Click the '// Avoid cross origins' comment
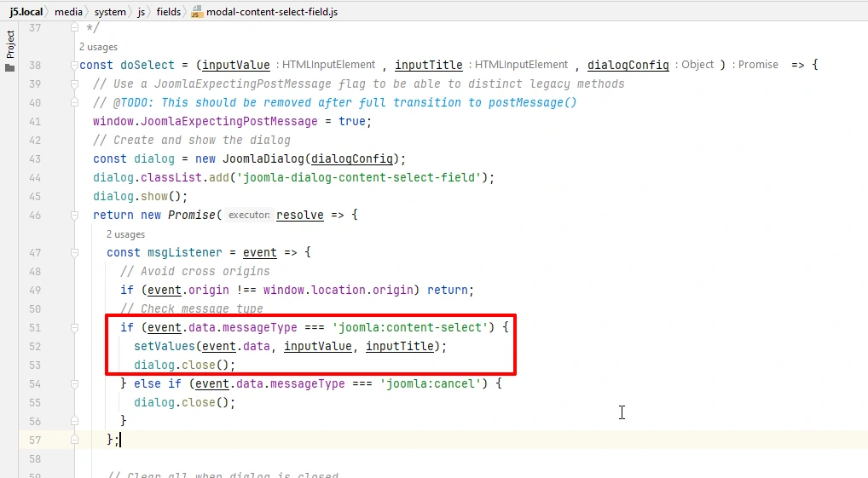 point(195,272)
